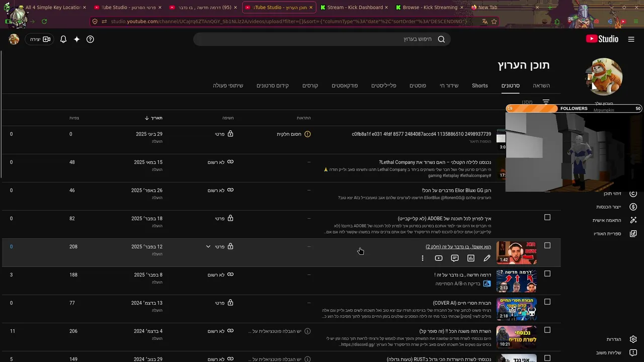This screenshot has height=362, width=644.
Task: Click the monetization dollar icon in the sidebar
Action: click(633, 207)
